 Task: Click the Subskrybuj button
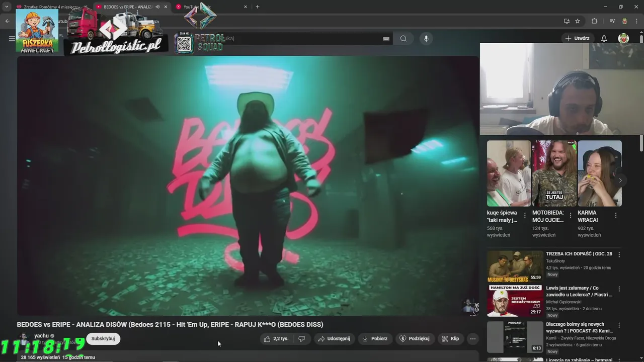[103, 338]
